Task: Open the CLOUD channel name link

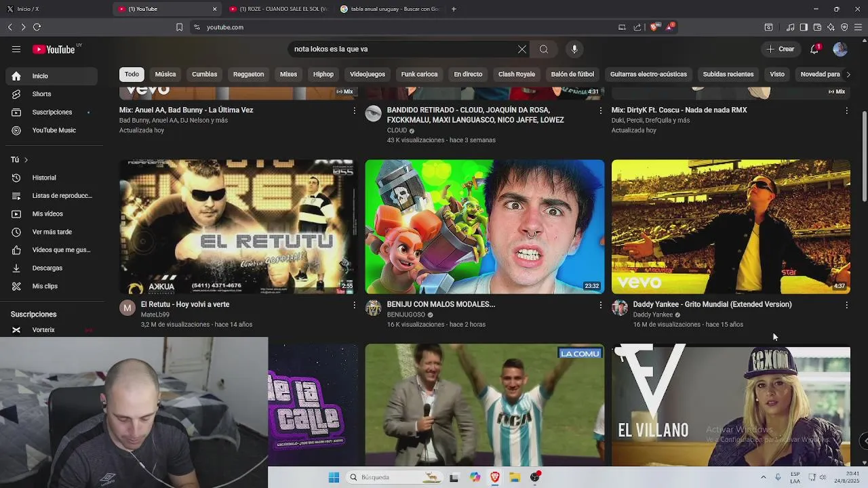Action: (x=397, y=130)
